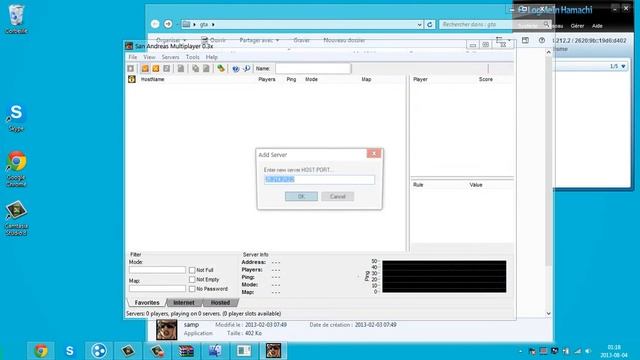Click the HOST:PORT input field
640x360 pixels.
click(319, 180)
